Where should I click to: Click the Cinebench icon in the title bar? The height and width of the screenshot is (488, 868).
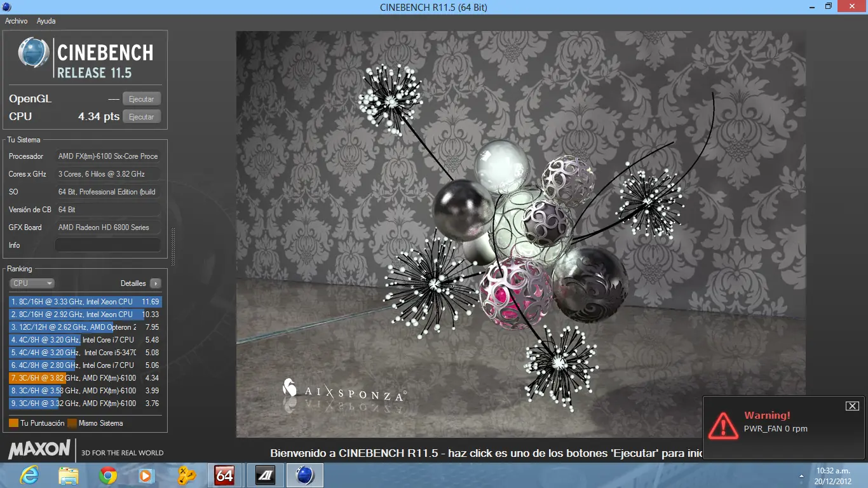click(x=6, y=6)
